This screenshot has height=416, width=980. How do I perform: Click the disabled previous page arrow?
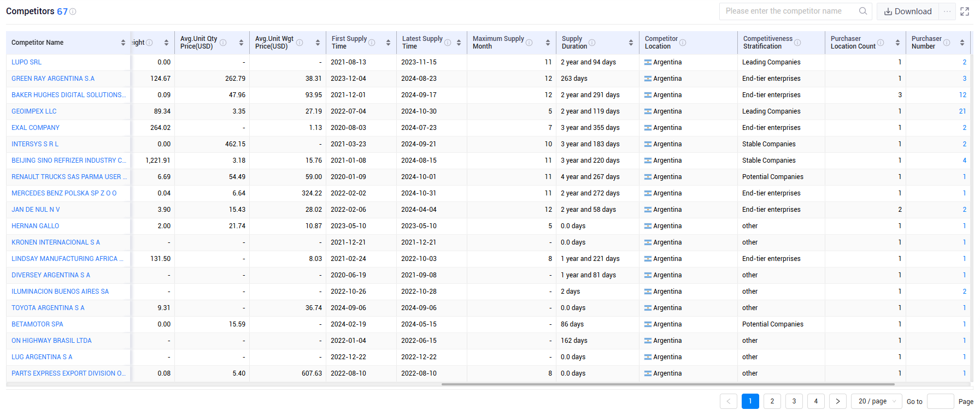pyautogui.click(x=729, y=401)
